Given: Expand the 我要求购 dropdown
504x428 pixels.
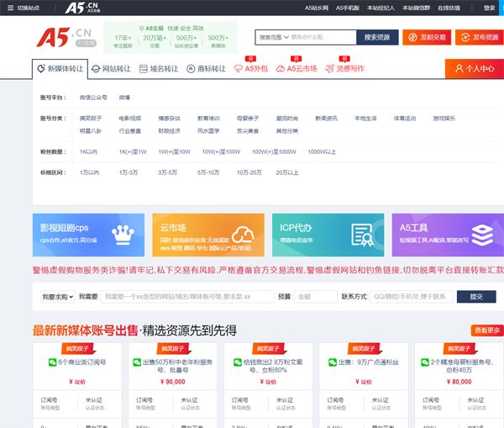Looking at the screenshot, I should (x=58, y=297).
